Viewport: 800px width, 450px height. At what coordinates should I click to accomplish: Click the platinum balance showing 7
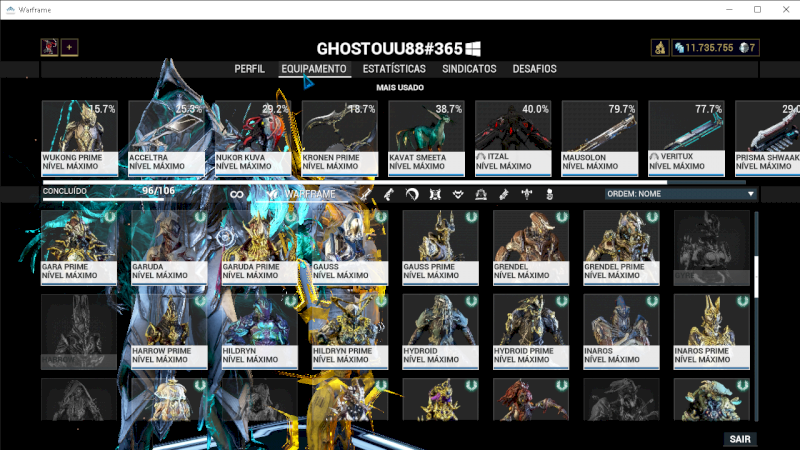click(x=747, y=48)
